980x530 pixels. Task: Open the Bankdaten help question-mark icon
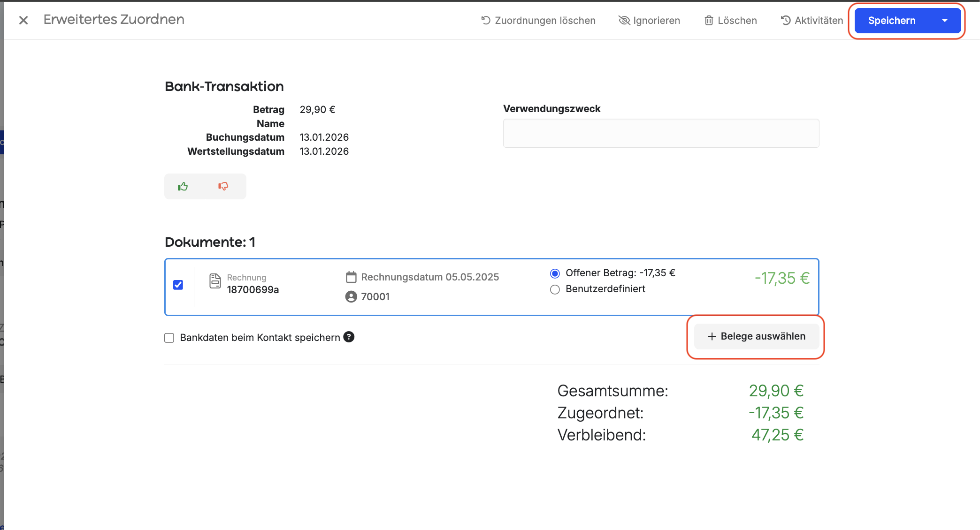point(349,337)
